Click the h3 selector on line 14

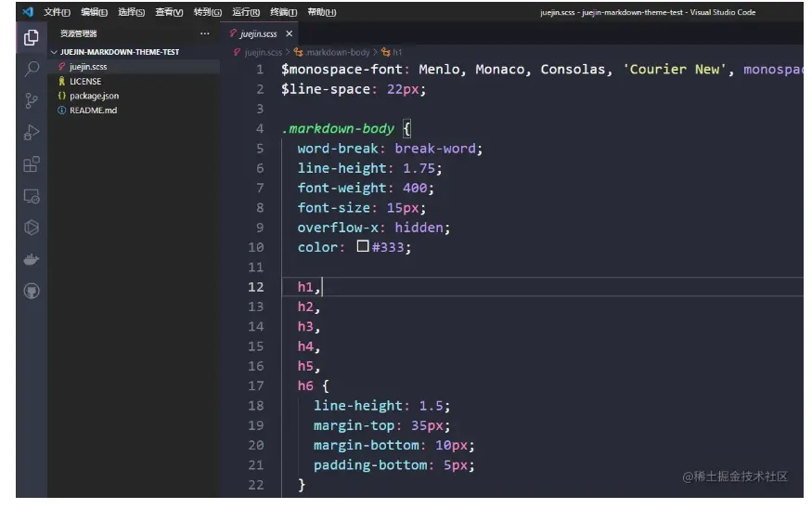305,327
